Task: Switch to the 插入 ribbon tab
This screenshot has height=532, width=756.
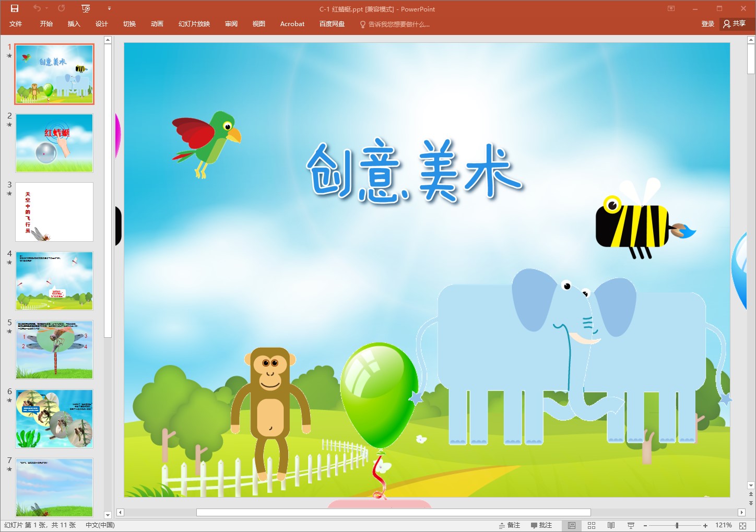Action: (74, 24)
